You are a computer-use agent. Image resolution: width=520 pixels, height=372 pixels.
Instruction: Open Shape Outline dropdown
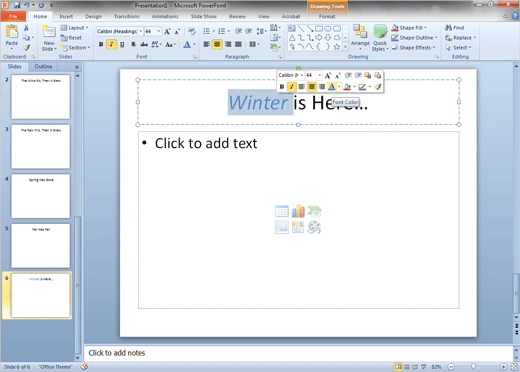coord(414,38)
